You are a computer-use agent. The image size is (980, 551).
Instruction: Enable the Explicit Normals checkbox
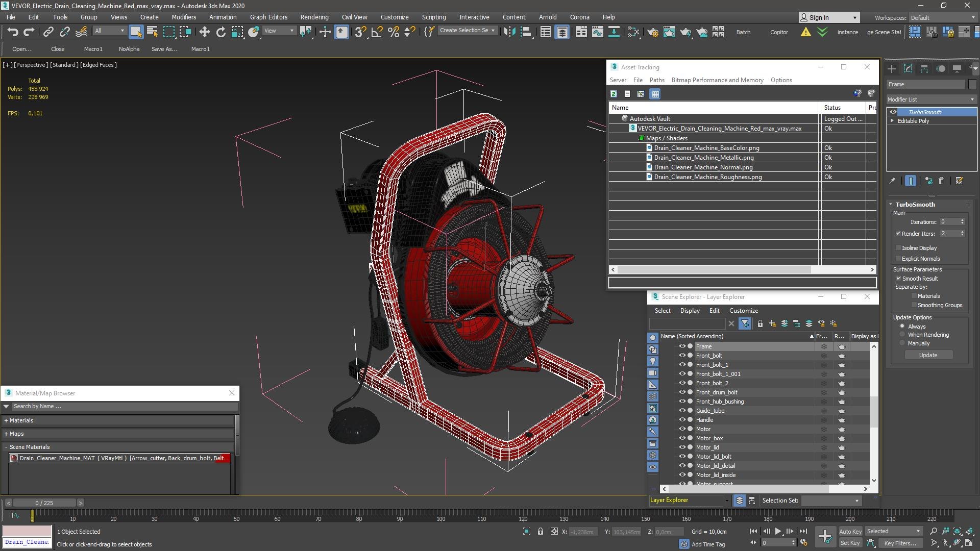[898, 259]
